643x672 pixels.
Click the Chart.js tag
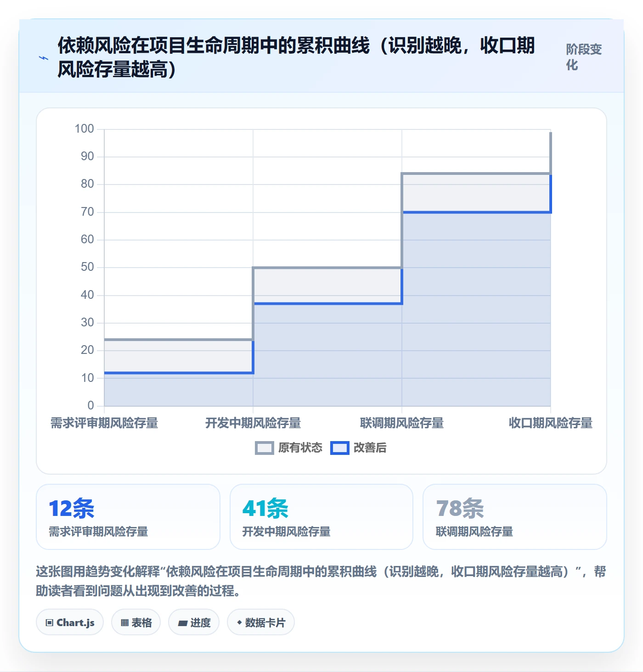pos(70,622)
